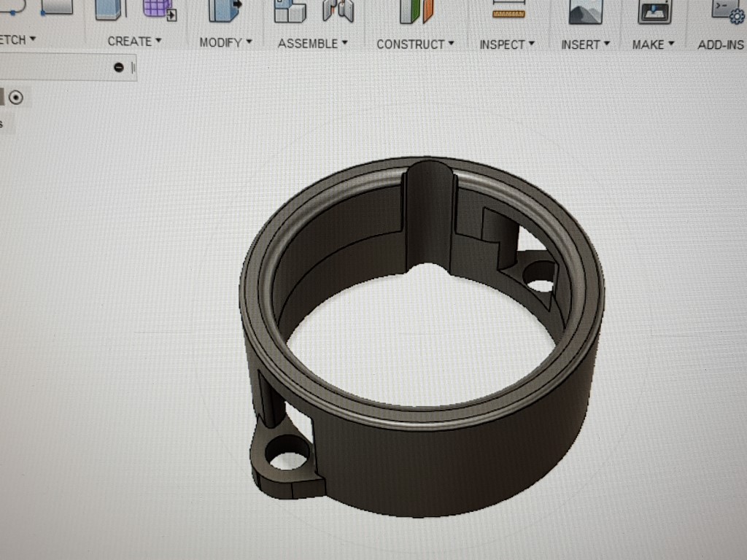Screen dimensions: 747x560
Task: Open Scripts and Add-Ins icon
Action: [x=729, y=12]
